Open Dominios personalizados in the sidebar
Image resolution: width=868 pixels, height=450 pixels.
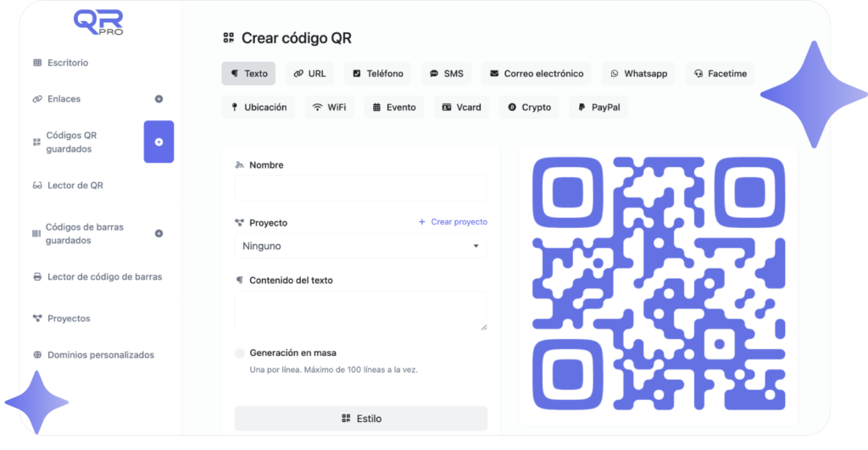tap(93, 355)
